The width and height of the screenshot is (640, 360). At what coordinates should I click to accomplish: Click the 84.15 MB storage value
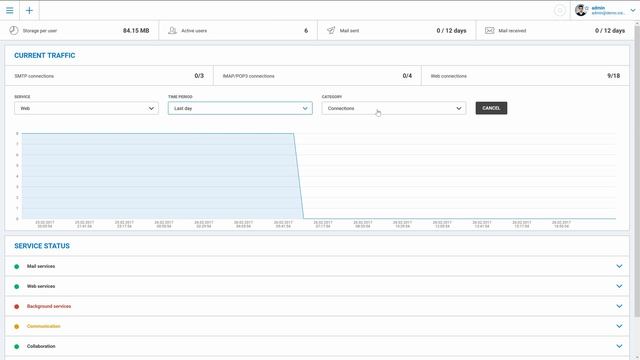[136, 31]
